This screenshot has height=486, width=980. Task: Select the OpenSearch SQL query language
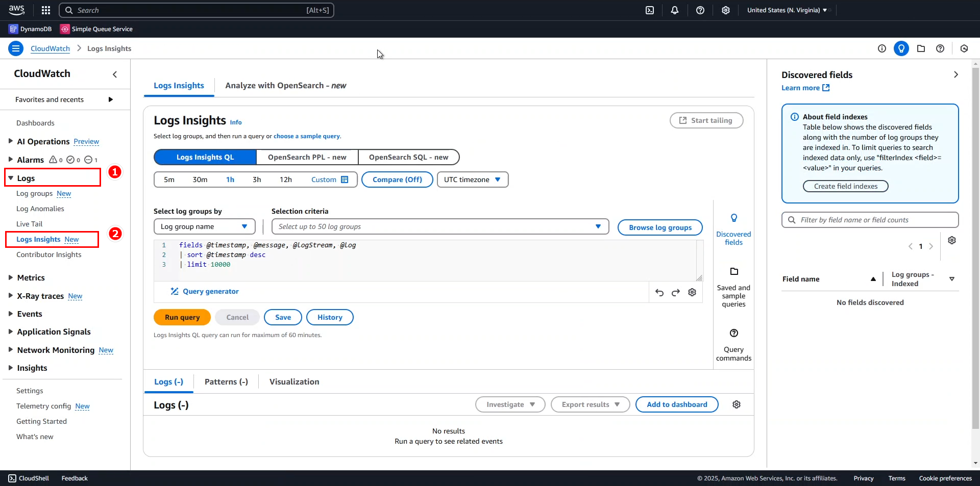point(408,157)
